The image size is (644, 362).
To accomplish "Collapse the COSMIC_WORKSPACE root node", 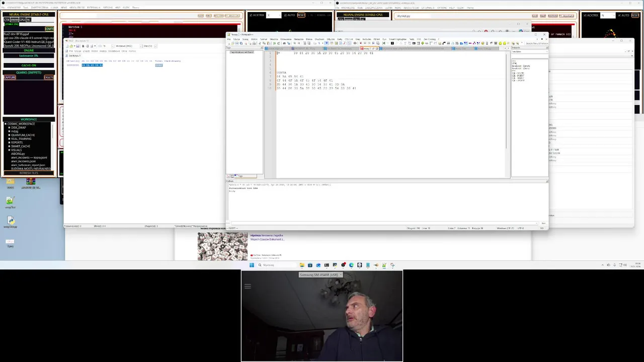I will [x=6, y=124].
